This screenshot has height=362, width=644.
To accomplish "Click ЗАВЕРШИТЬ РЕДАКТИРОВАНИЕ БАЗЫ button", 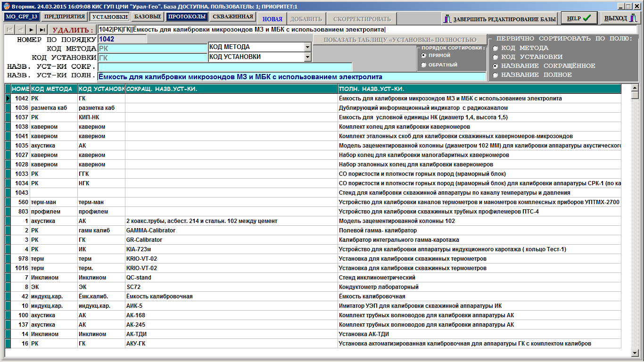I will pyautogui.click(x=500, y=19).
